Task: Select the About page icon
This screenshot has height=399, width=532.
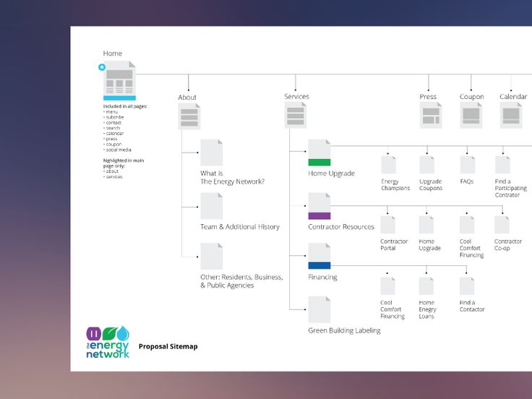Action: coord(189,116)
